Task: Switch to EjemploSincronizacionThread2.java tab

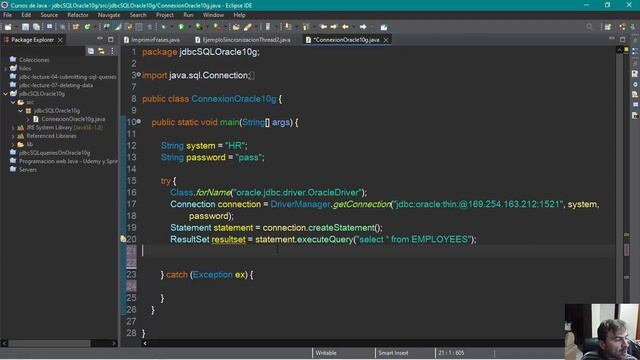Action: [243, 40]
